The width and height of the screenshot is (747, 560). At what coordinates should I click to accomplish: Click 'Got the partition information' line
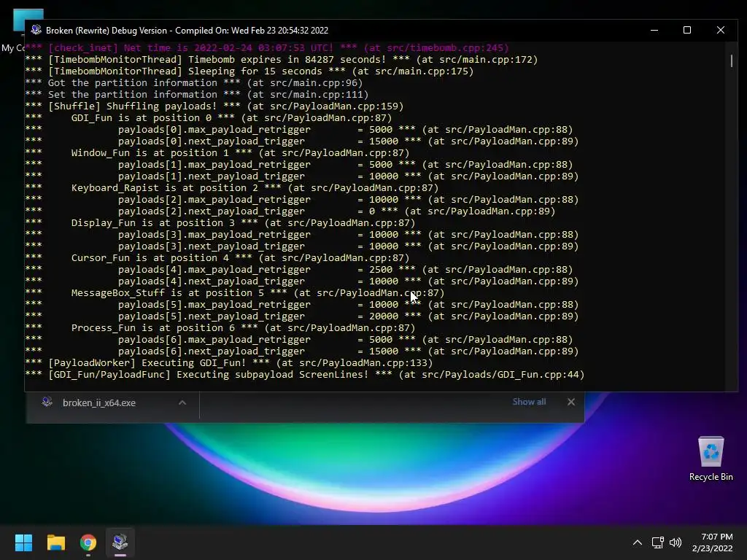(194, 83)
